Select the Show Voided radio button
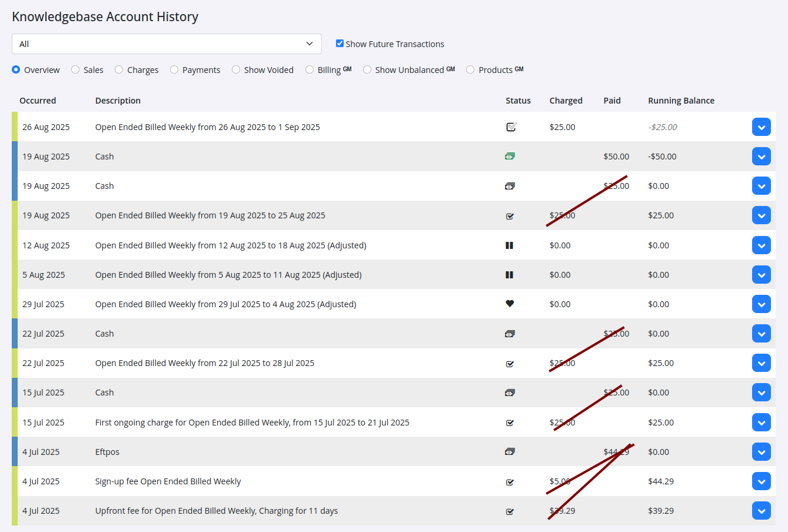The height and width of the screenshot is (532, 788). [236, 69]
